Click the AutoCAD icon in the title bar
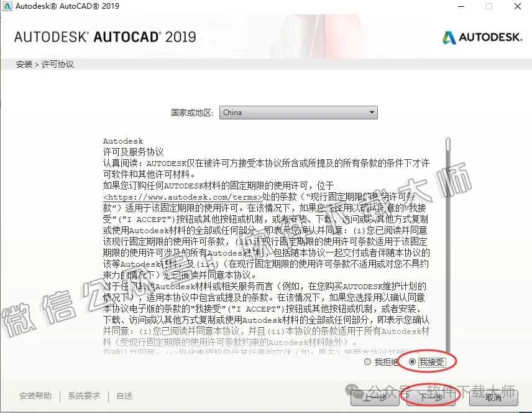 coord(9,7)
